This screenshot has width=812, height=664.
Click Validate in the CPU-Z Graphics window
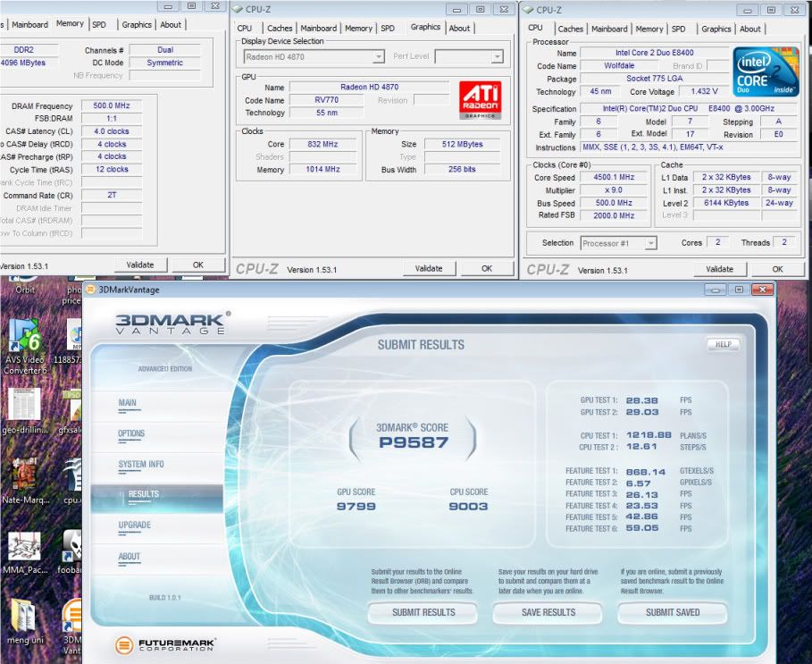[429, 268]
